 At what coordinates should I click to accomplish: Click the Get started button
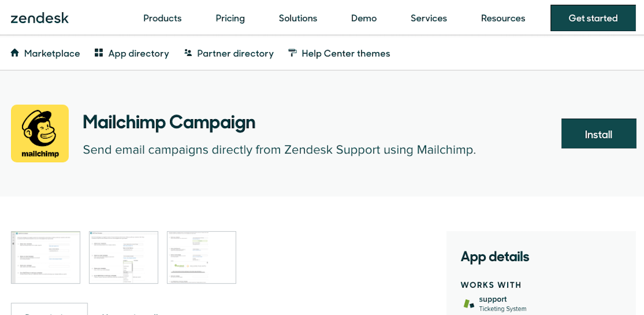pyautogui.click(x=592, y=18)
